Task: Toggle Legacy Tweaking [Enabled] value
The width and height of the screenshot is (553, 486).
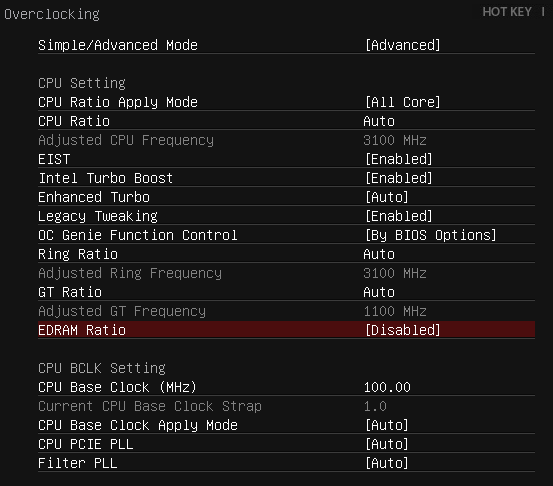Action: pos(399,217)
